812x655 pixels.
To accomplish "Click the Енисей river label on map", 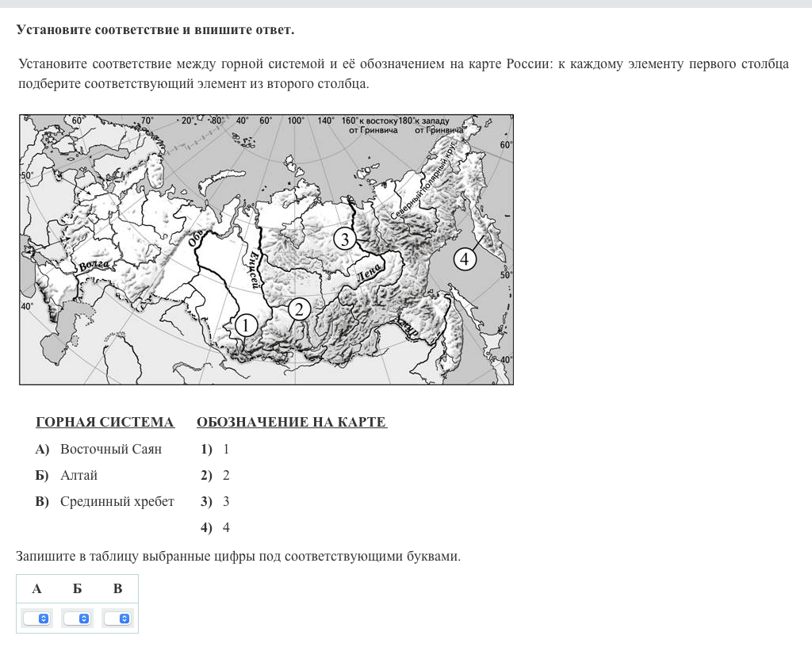I will 254,270.
